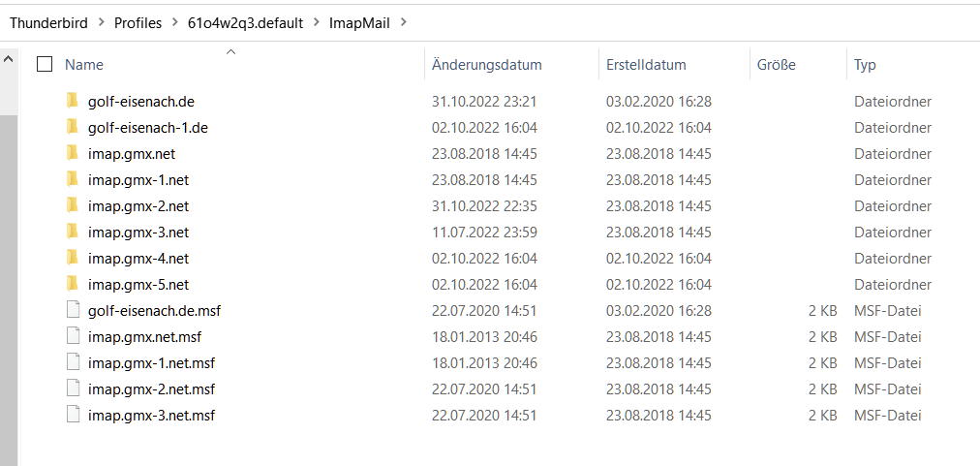Open the chevron after Profiles breadcrumb
Image resolution: width=980 pixels, height=466 pixels.
(x=174, y=23)
